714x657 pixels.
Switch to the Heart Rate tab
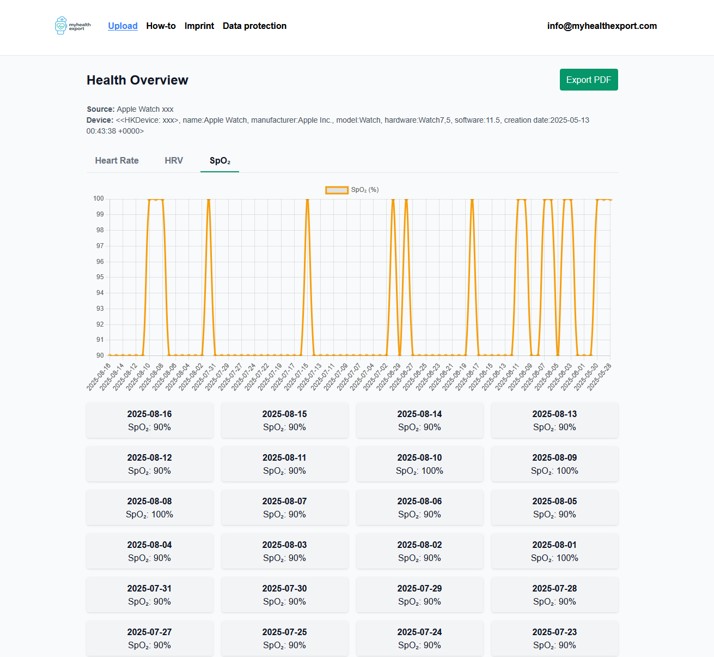point(117,160)
